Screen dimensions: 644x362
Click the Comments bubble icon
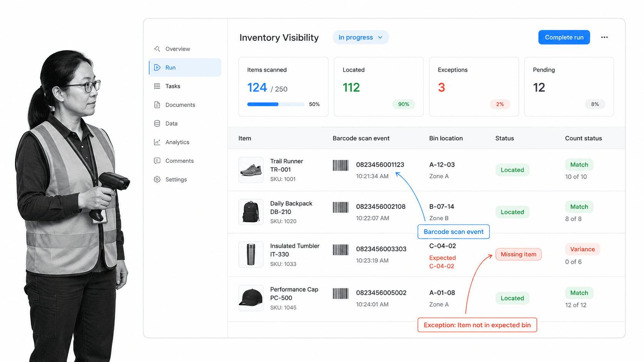157,161
